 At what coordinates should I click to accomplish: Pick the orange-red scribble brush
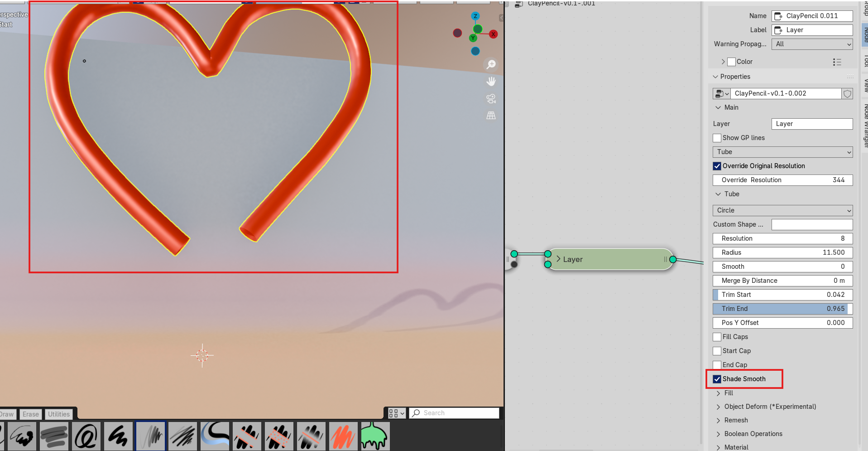point(344,436)
